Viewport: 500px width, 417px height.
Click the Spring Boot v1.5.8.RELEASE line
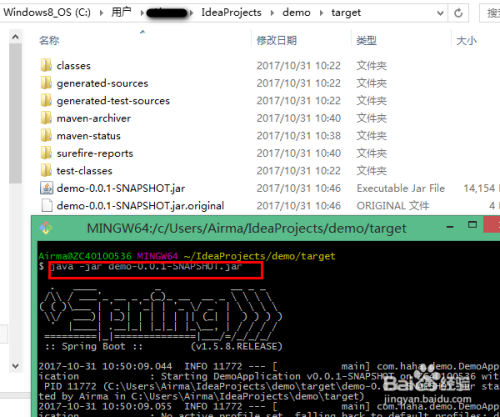pyautogui.click(x=164, y=346)
